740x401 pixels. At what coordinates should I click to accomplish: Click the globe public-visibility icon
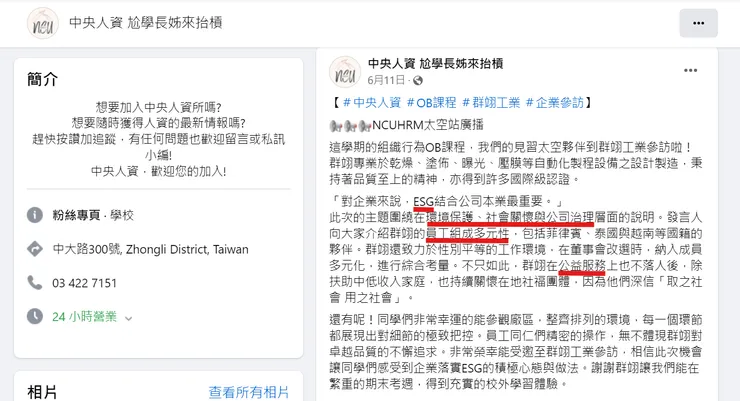pyautogui.click(x=418, y=81)
